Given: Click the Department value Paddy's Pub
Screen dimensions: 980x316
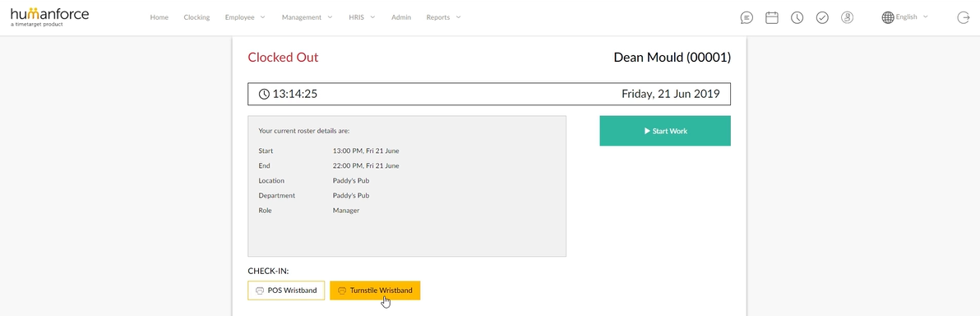Looking at the screenshot, I should click(350, 196).
